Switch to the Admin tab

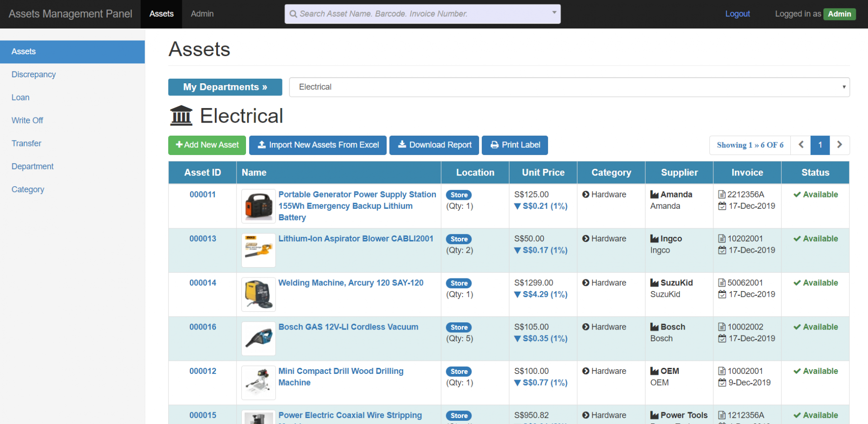point(202,14)
